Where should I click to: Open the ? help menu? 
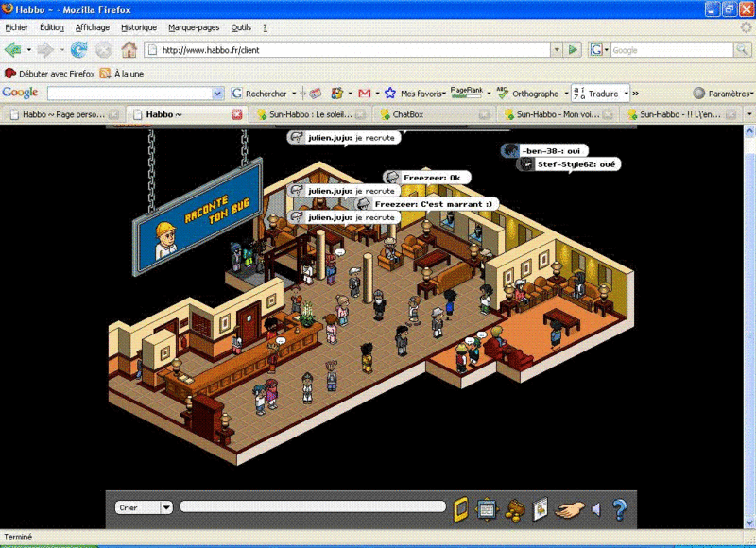[265, 27]
